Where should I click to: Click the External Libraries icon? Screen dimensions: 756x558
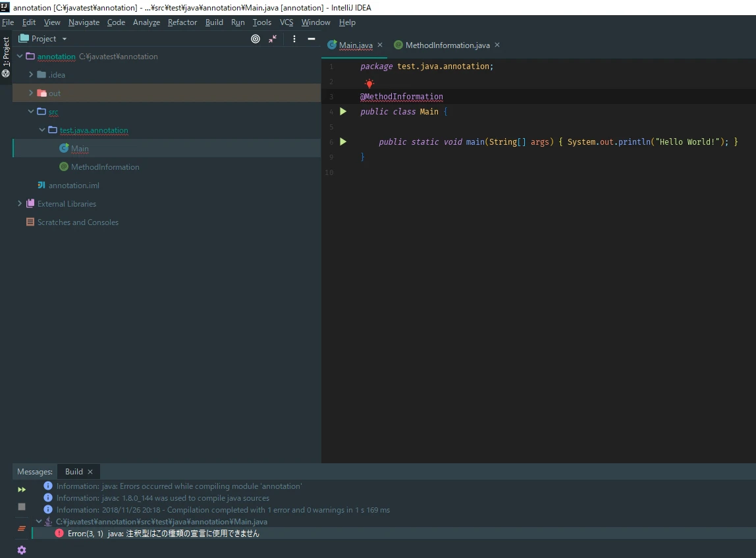30,203
